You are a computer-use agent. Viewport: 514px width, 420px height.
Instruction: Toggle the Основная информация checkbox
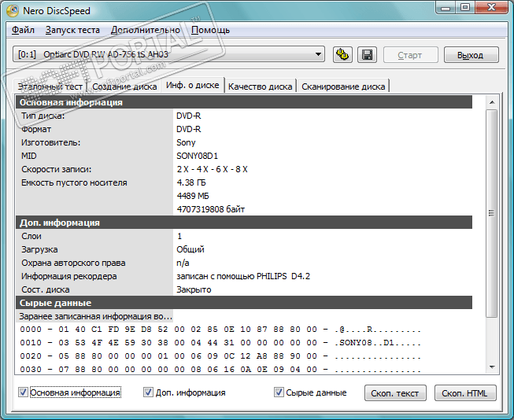23,392
